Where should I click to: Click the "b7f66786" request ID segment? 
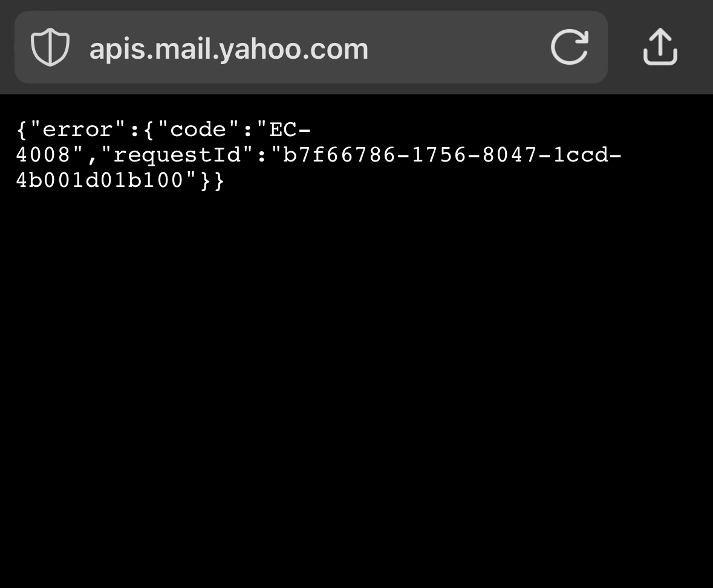[339, 155]
